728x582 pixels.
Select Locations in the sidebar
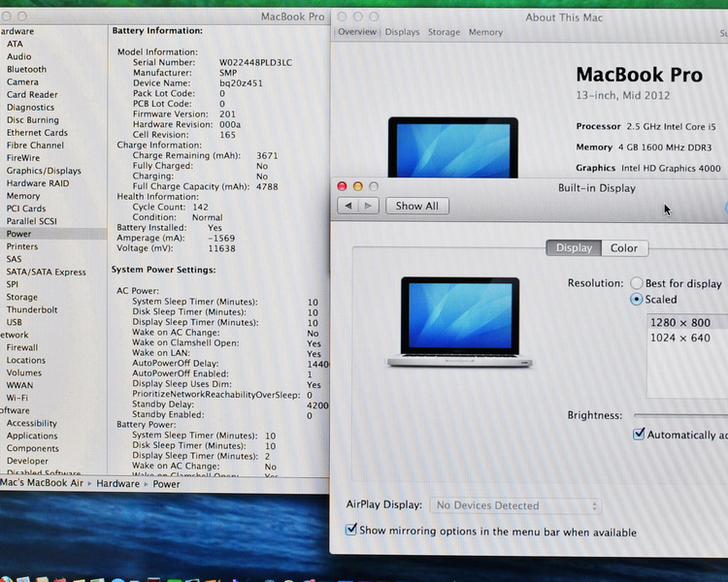point(26,360)
